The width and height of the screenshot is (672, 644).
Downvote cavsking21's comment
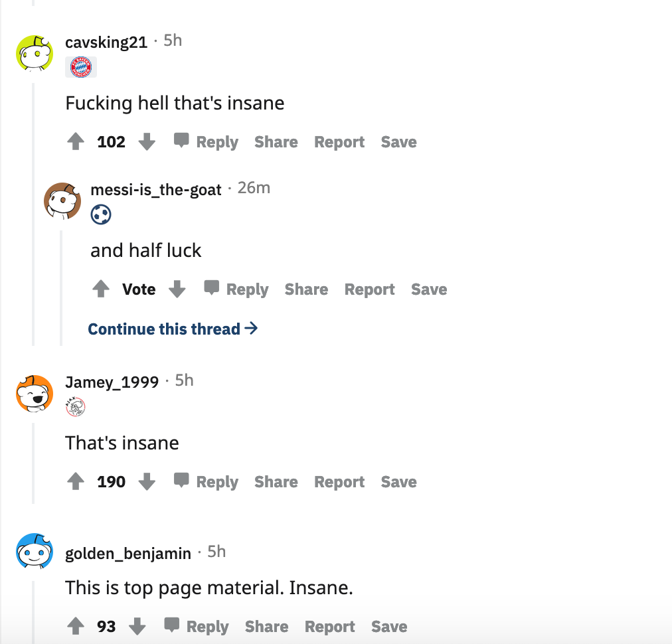coord(147,142)
